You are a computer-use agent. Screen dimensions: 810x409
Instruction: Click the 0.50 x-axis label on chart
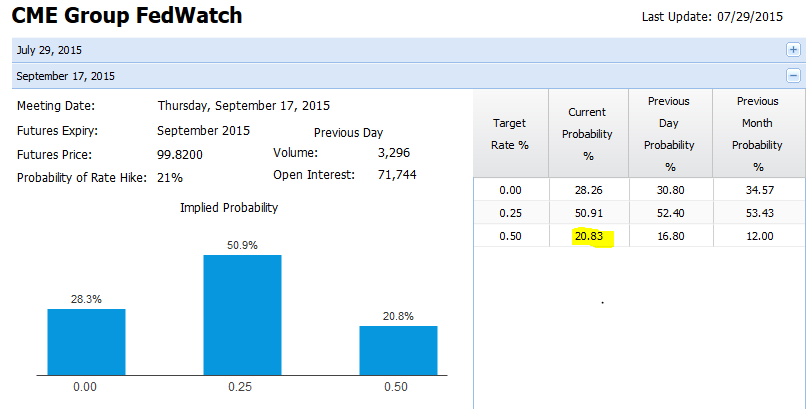click(396, 387)
